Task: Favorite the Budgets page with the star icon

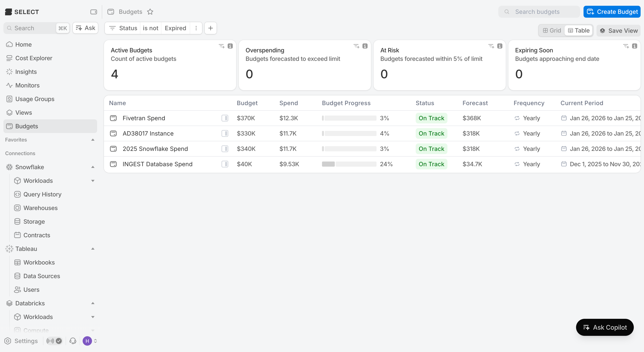Action: pyautogui.click(x=150, y=12)
